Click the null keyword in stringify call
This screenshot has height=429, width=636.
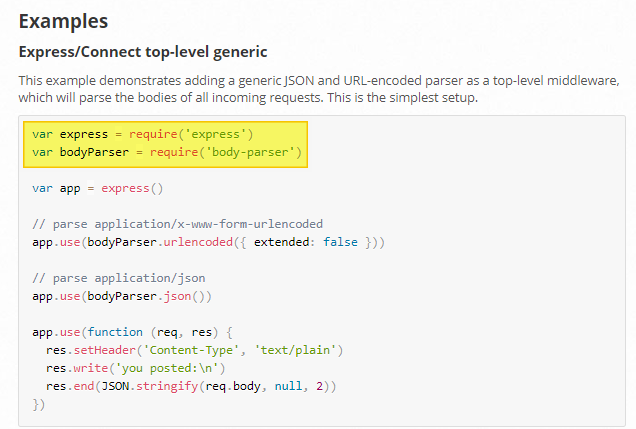coord(288,386)
